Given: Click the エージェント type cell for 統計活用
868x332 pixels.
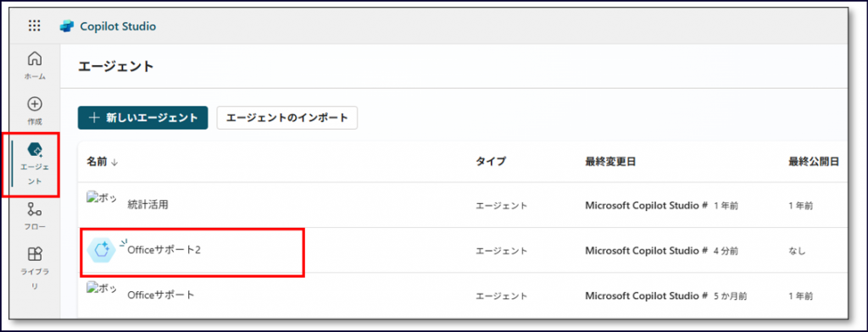Looking at the screenshot, I should click(x=502, y=206).
